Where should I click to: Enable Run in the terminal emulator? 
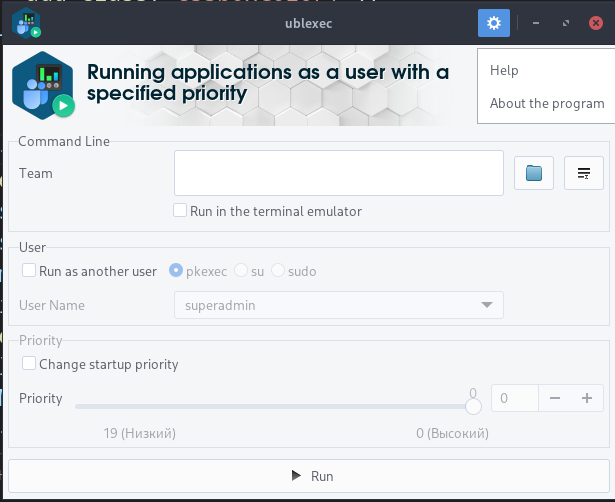coord(180,211)
